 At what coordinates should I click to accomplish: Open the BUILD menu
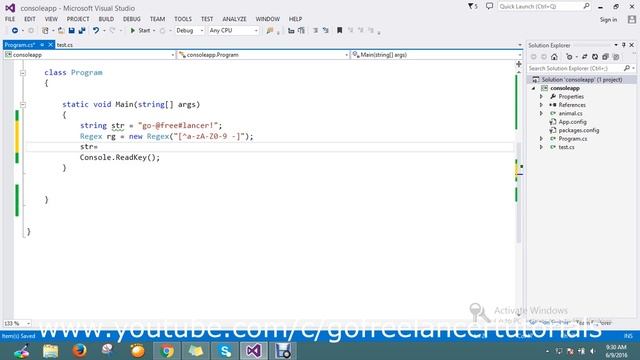(106, 19)
